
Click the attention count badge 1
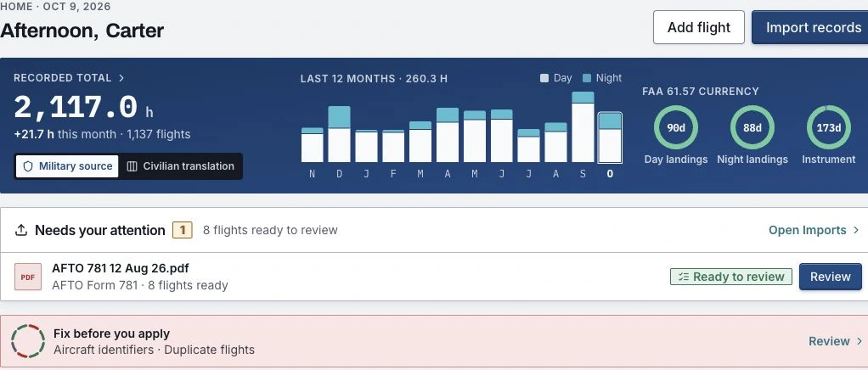click(183, 230)
